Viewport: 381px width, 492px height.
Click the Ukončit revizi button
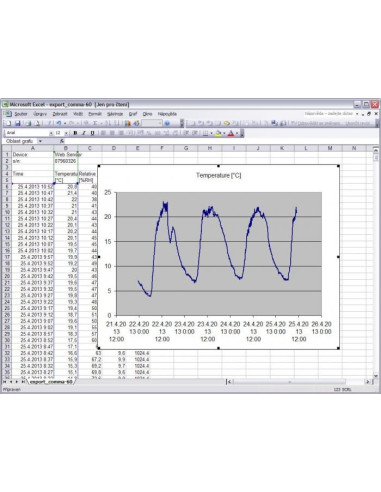(358, 123)
